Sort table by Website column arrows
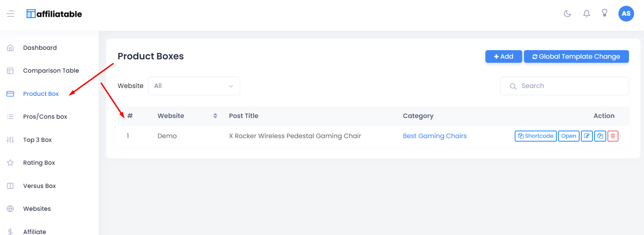Image resolution: width=644 pixels, height=235 pixels. pyautogui.click(x=215, y=116)
